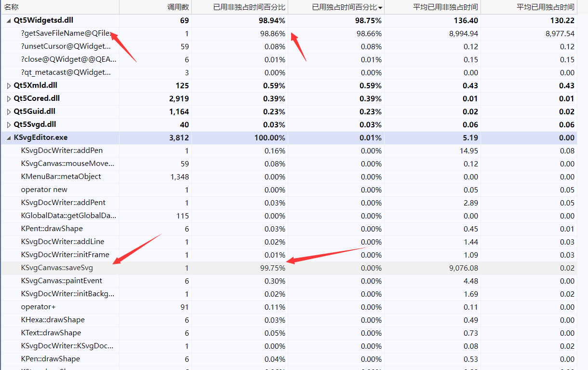Screen dimensions: 588x370
Task: Sort by the 调用数 column header
Action: (x=156, y=7)
